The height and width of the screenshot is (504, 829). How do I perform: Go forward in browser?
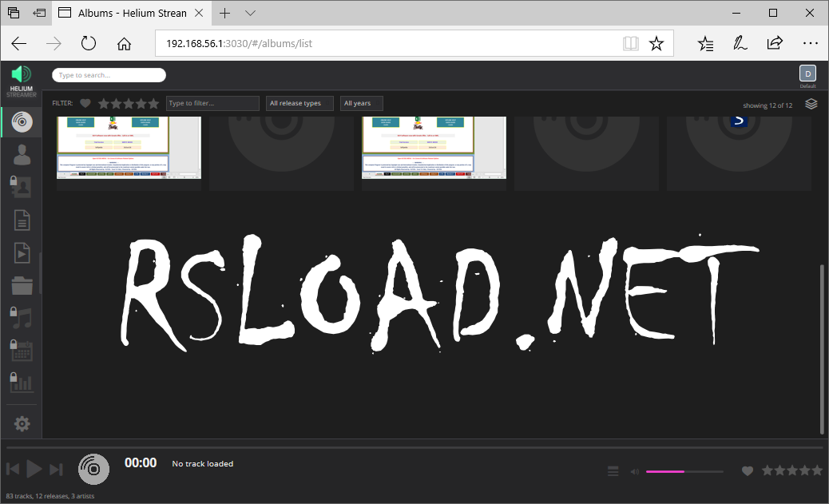click(54, 43)
